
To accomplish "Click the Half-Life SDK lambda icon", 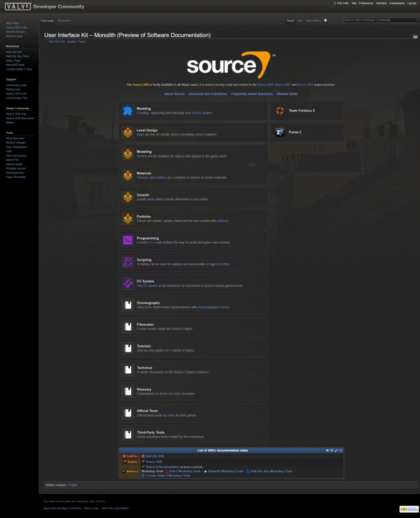I will click(x=144, y=456).
